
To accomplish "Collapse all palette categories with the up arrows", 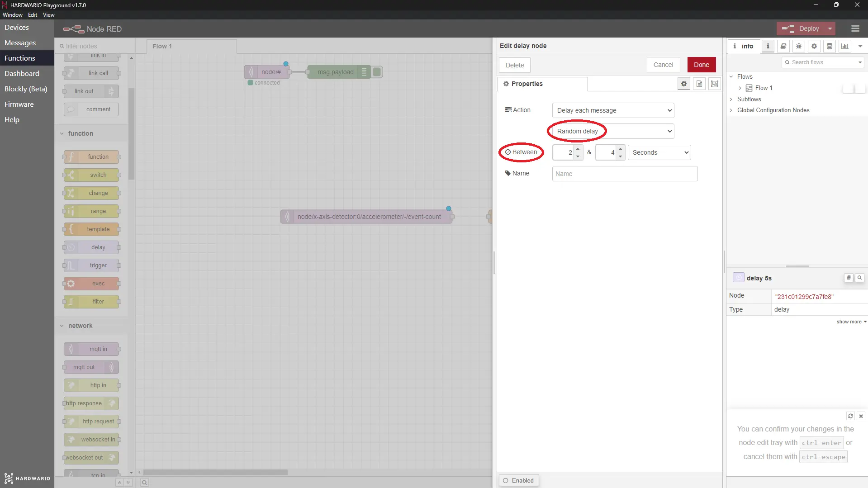I will tap(119, 483).
